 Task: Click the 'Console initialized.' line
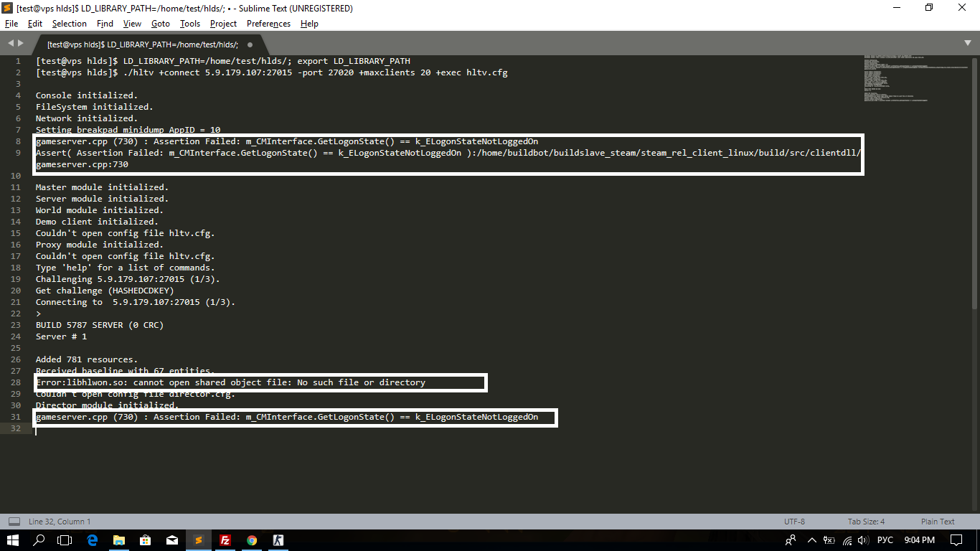tap(87, 95)
